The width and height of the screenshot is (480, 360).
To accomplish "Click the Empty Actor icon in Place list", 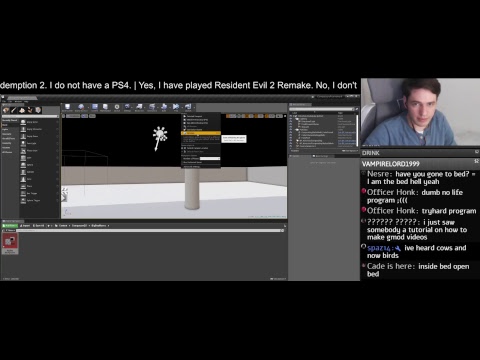I will point(23,122).
